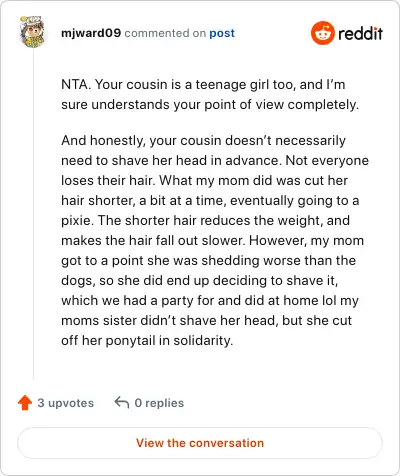
Task: Click the reddit wordmark text
Action: point(360,34)
